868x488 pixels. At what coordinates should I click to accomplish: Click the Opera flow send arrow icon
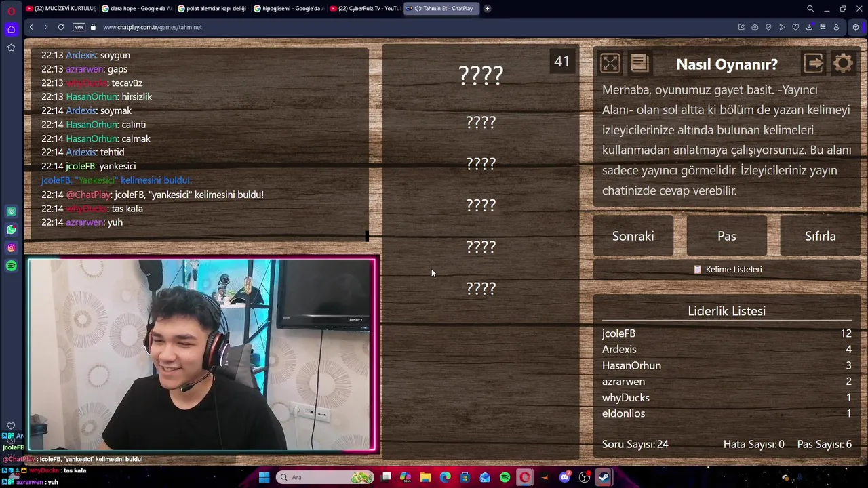[782, 27]
